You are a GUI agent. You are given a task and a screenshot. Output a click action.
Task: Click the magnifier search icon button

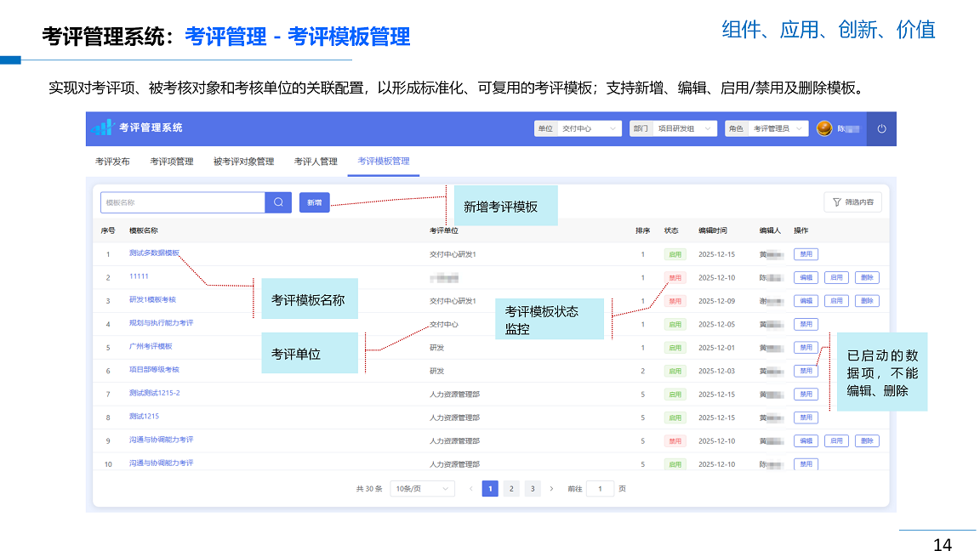click(x=278, y=202)
